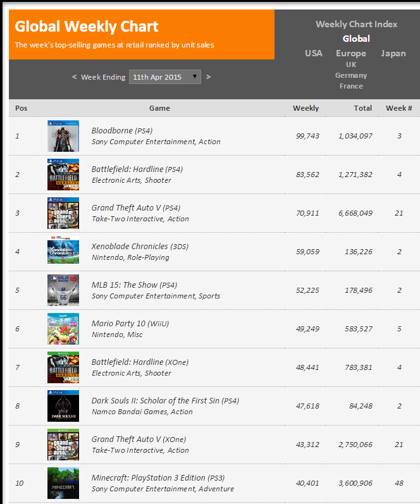Screen dimensions: 420x504
Task: Click Battlefield: Hardline XOne cover art
Action: pyautogui.click(x=63, y=367)
